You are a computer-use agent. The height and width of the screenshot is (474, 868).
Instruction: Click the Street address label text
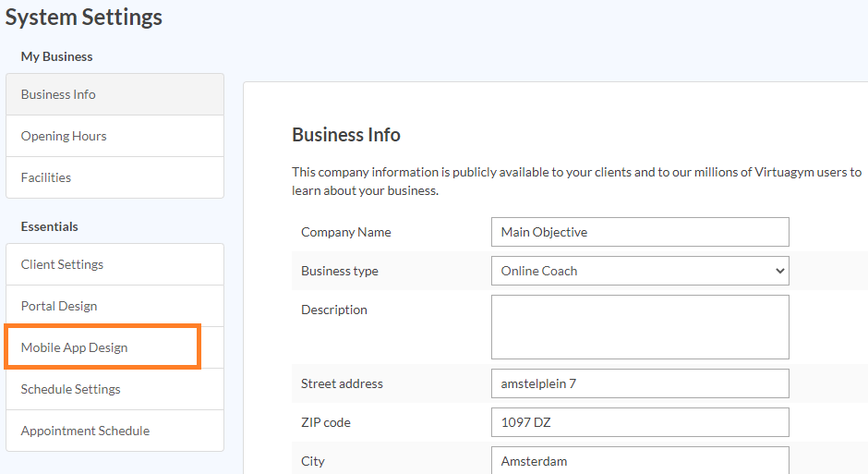pos(342,383)
